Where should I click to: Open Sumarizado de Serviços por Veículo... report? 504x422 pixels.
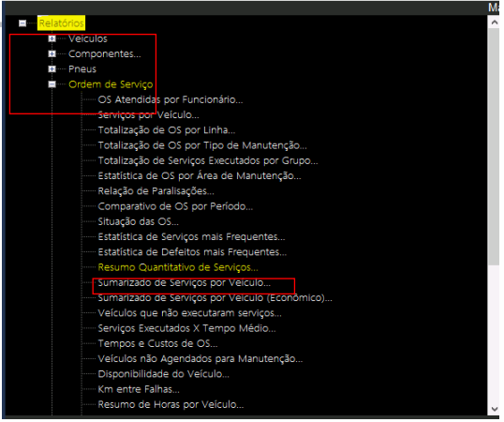point(185,282)
